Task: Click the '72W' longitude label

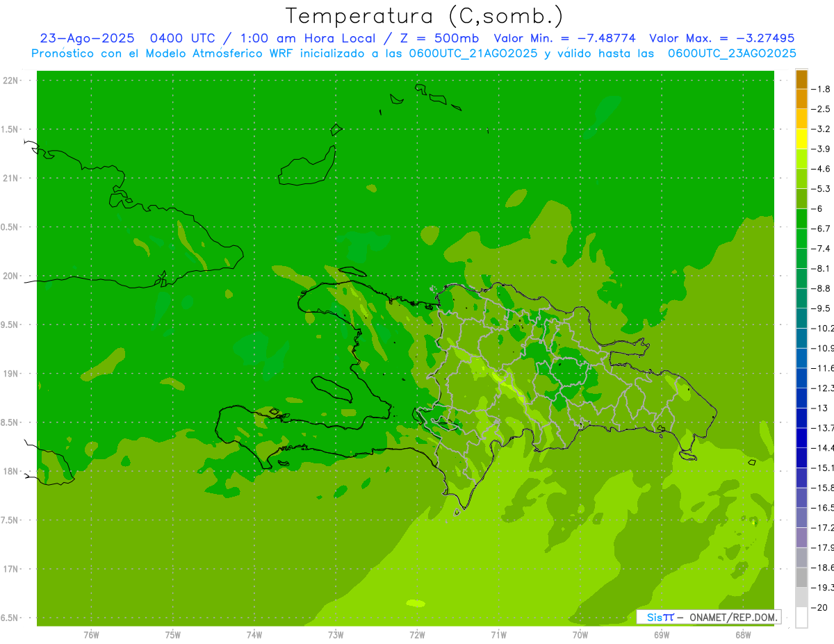Action: [x=417, y=634]
